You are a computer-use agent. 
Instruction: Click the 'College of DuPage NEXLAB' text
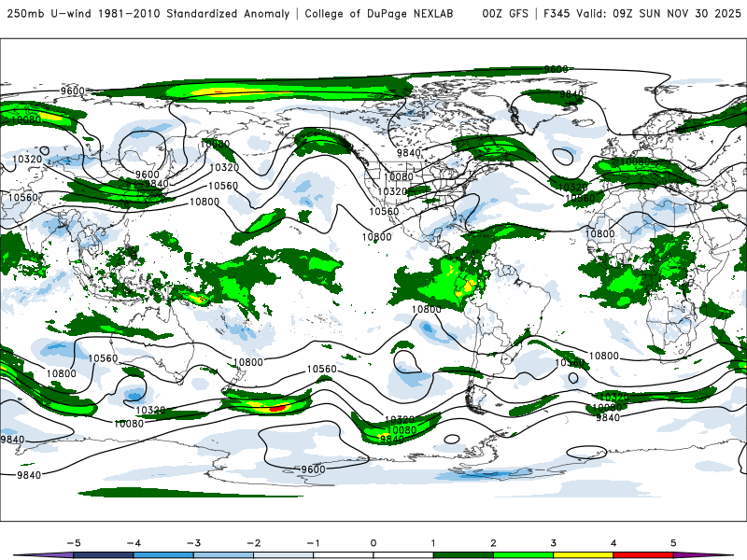click(379, 14)
